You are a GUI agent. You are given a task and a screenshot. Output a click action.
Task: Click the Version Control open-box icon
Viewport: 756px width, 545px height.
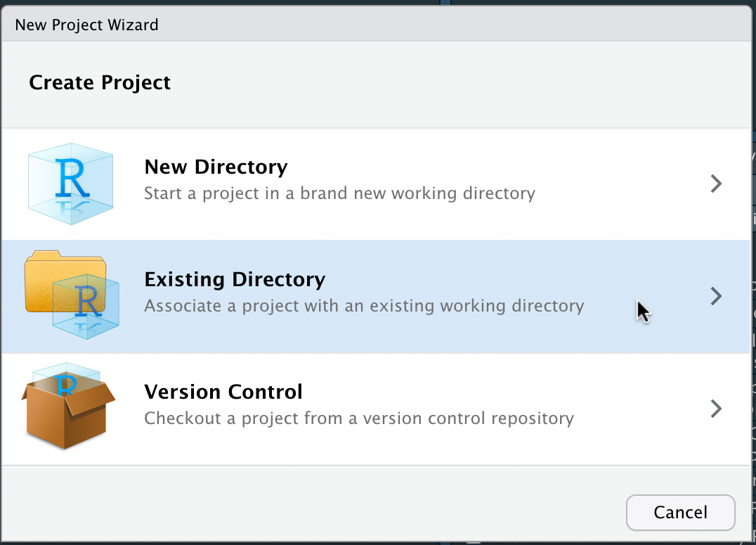click(67, 418)
